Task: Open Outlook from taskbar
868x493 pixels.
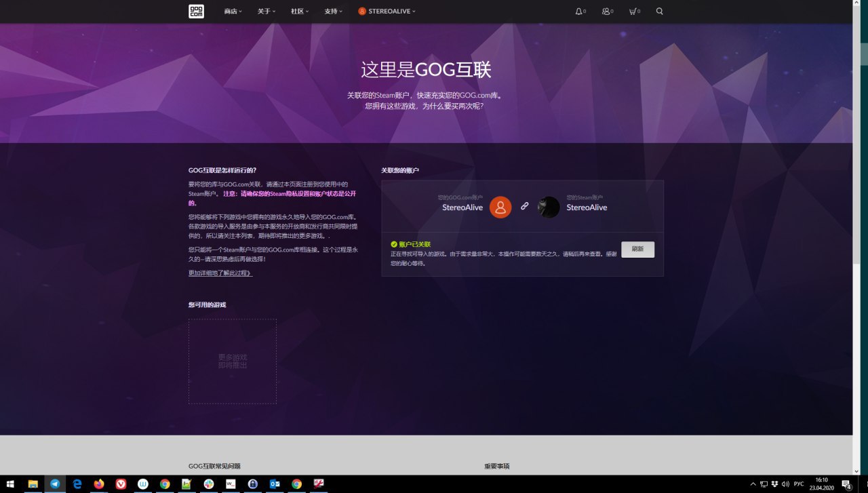Action: click(275, 484)
